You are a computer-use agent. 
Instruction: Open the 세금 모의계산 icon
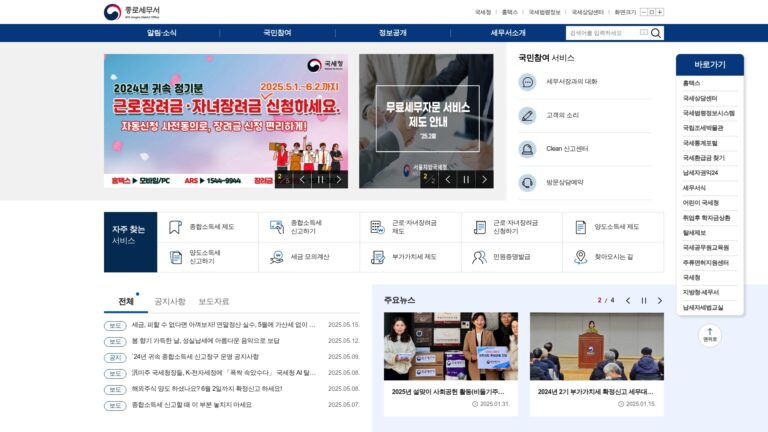tap(277, 257)
